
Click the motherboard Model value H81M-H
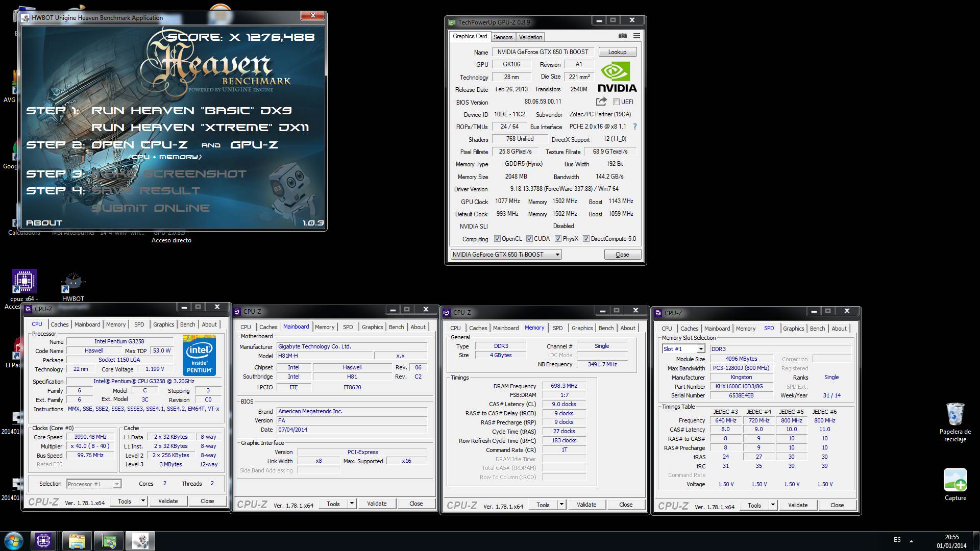325,356
